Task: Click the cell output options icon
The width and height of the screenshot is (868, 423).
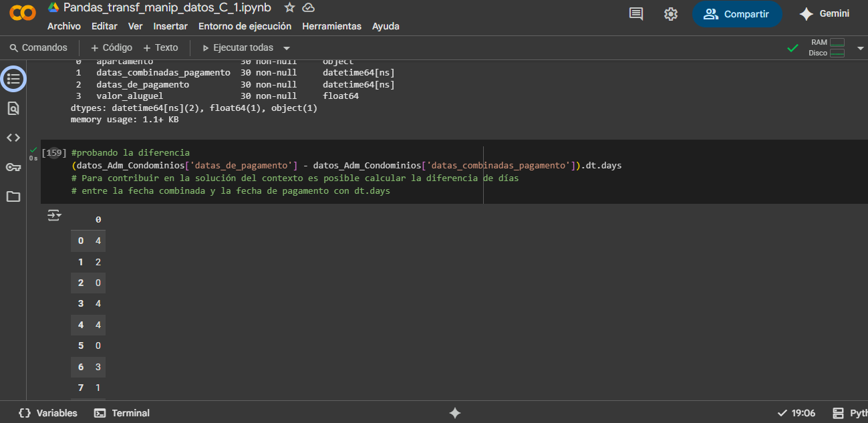Action: 54,215
